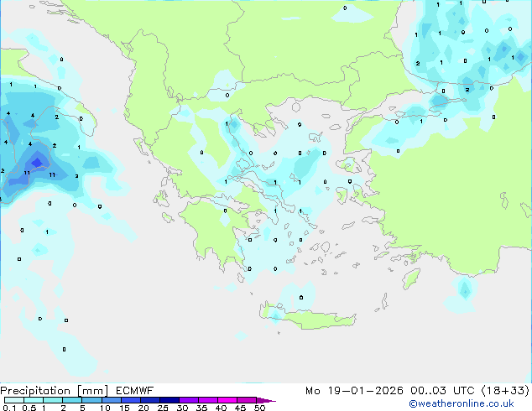The width and height of the screenshot is (532, 411).
Task: Click the '35' legend value
Action: pyautogui.click(x=201, y=408)
